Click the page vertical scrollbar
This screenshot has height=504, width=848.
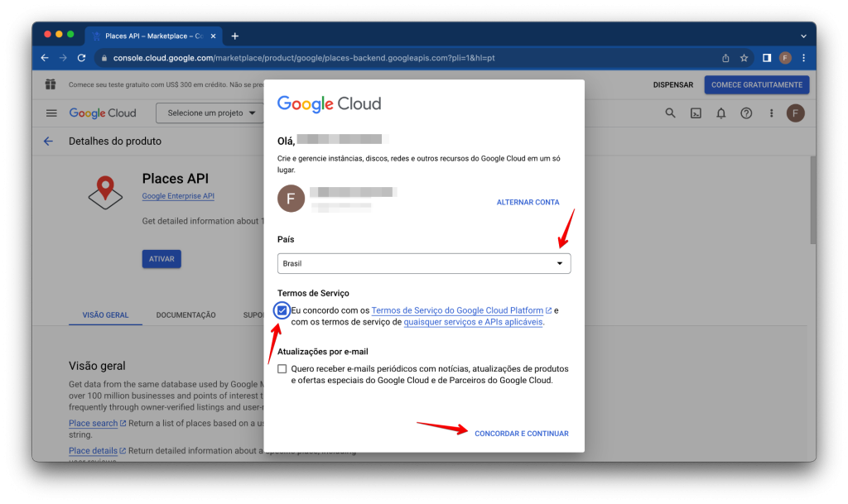click(x=812, y=200)
